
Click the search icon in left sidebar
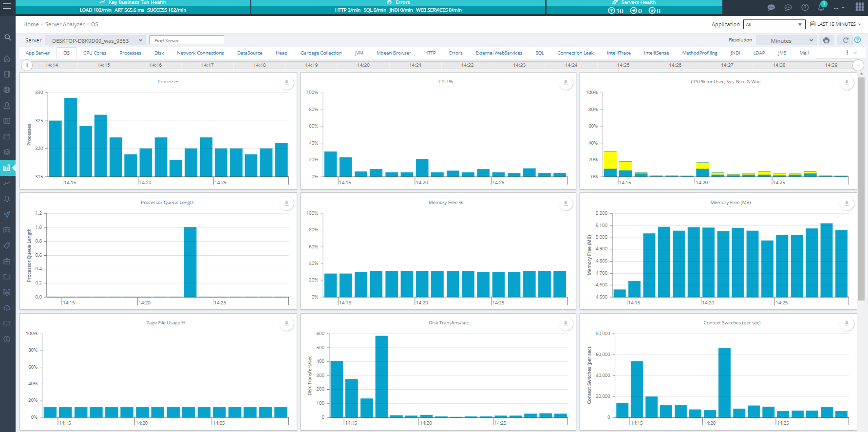coord(7,38)
